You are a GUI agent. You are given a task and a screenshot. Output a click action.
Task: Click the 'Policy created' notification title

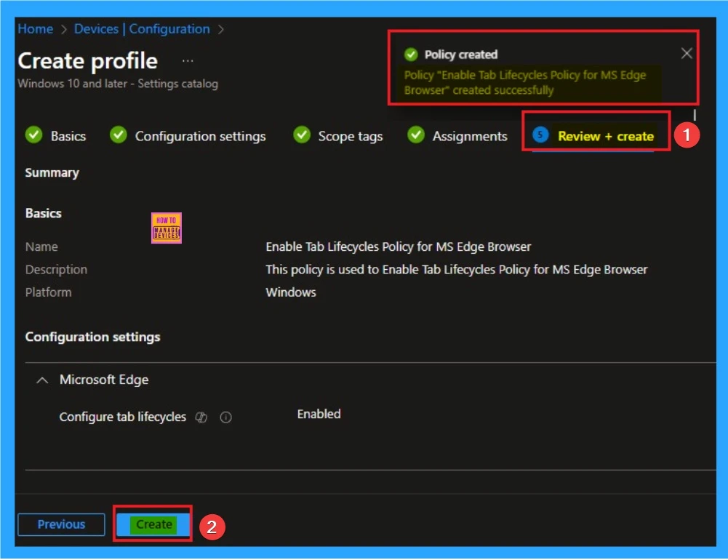[x=460, y=55]
